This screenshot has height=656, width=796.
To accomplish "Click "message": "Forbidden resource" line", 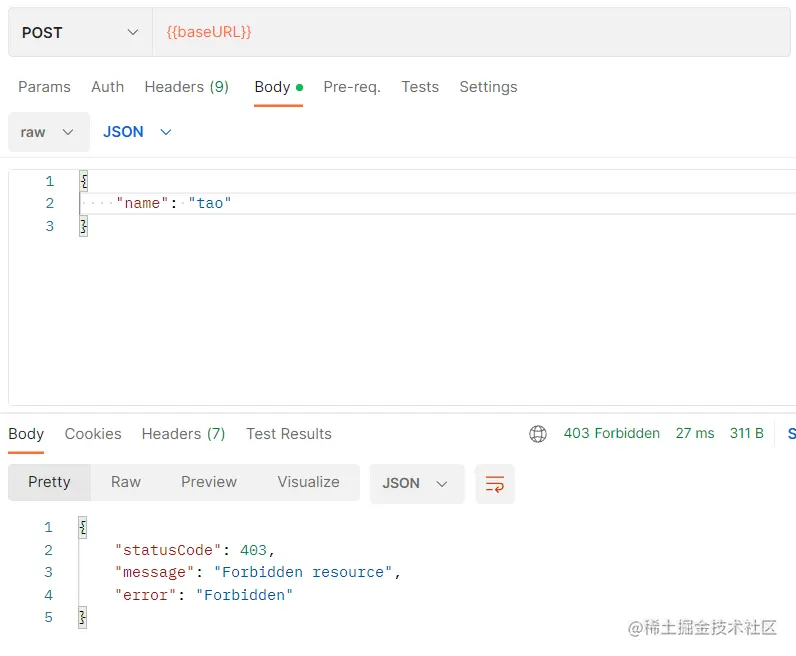I will (x=258, y=572).
